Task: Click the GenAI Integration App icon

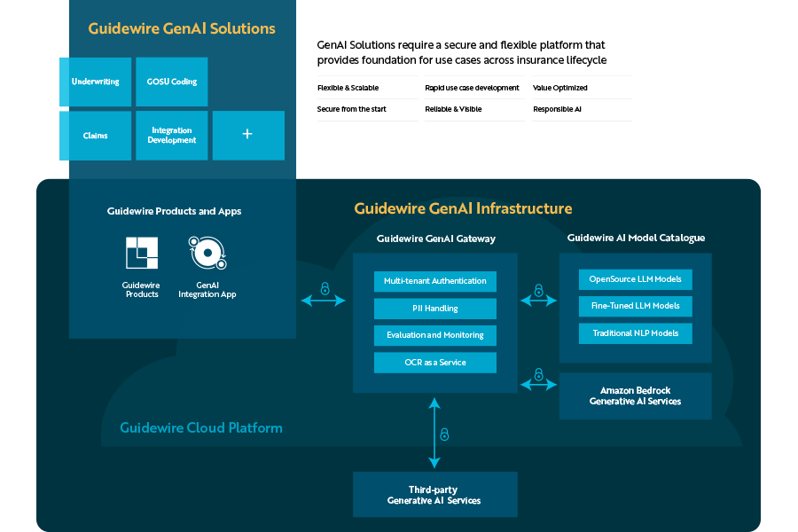Action: pos(207,253)
